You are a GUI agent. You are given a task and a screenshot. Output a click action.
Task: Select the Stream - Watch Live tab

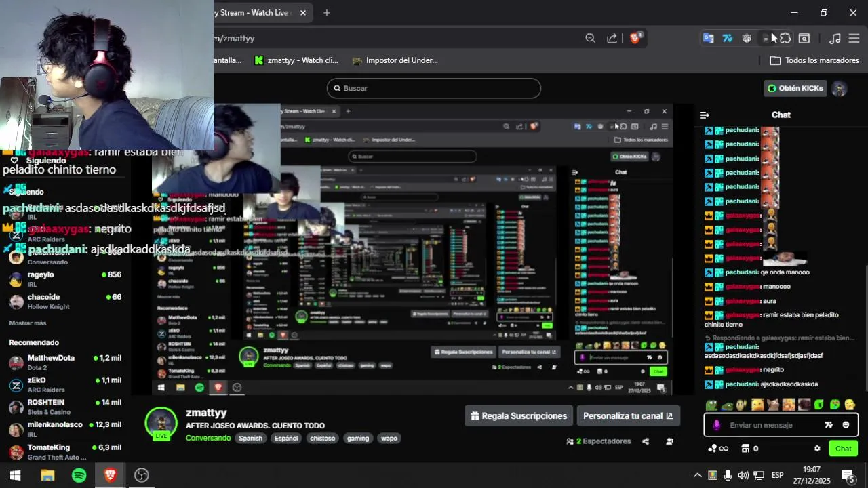(254, 12)
